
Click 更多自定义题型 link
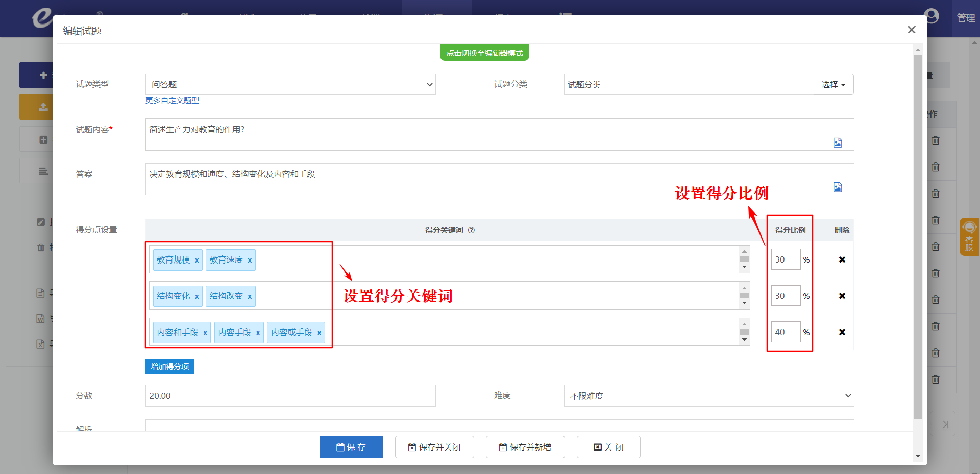172,101
